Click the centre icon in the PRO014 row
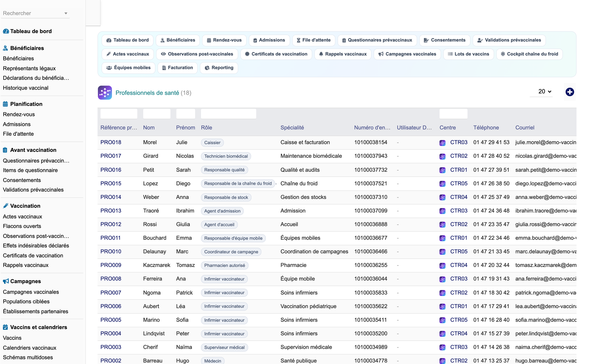Screen dimensions: 589x364 443,197
